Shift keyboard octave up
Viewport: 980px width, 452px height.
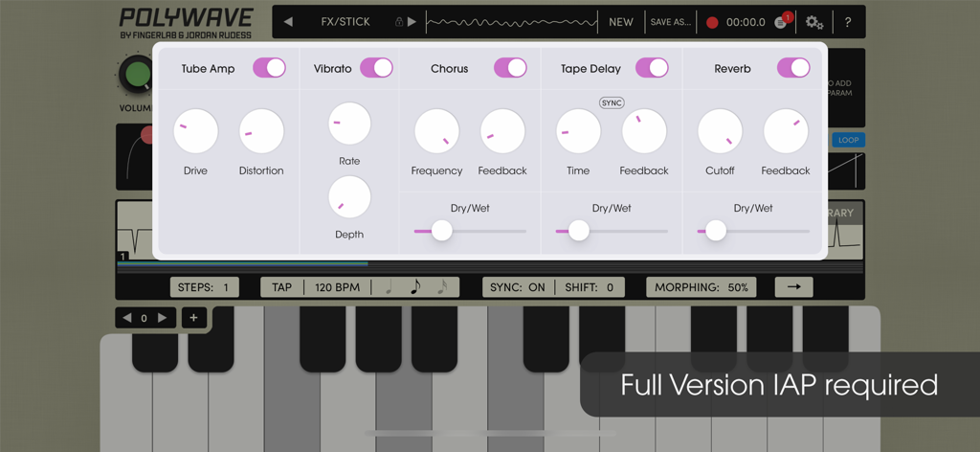(x=162, y=318)
